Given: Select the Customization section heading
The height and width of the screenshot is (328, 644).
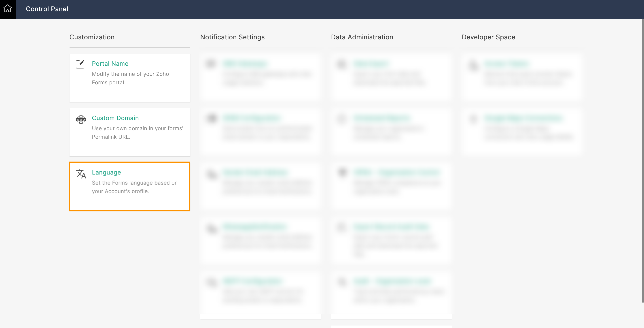Looking at the screenshot, I should (x=92, y=37).
